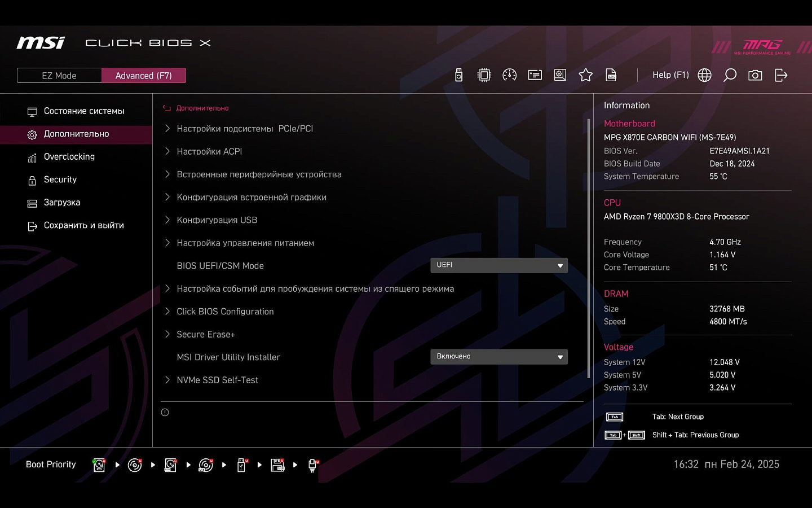
Task: Select the network cable boot device icon
Action: pyautogui.click(x=314, y=465)
